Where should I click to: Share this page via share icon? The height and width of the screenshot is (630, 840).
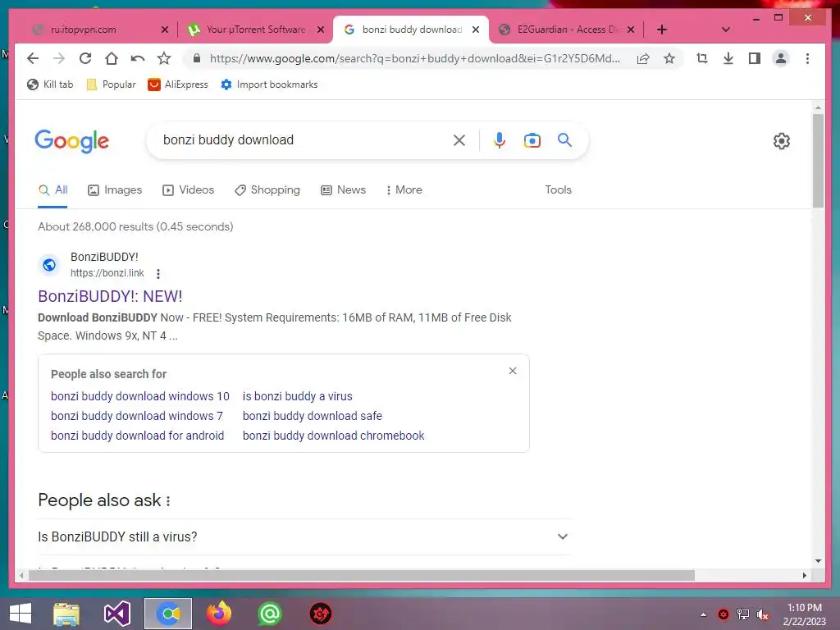tap(643, 58)
